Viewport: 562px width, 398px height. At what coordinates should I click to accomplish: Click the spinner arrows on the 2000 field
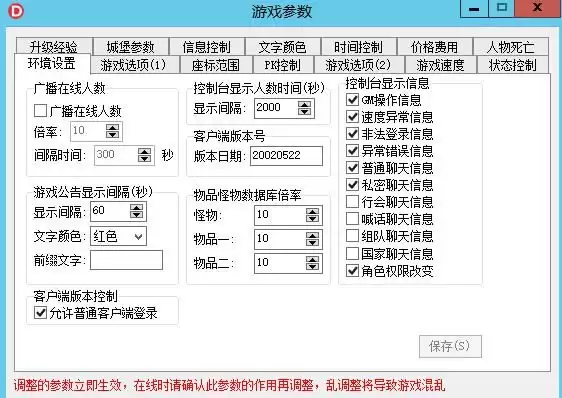[x=304, y=108]
